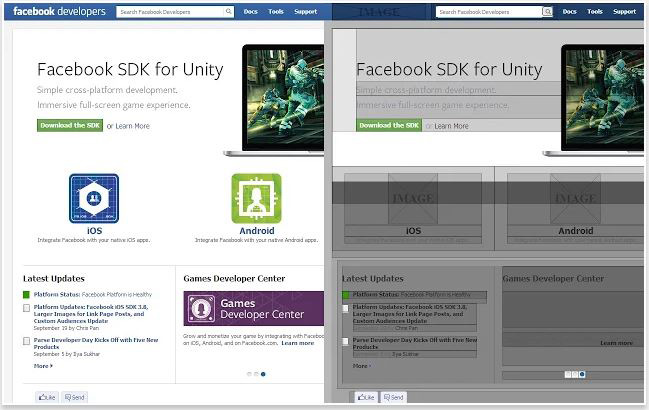Click the green Android icon on the left page

(256, 198)
